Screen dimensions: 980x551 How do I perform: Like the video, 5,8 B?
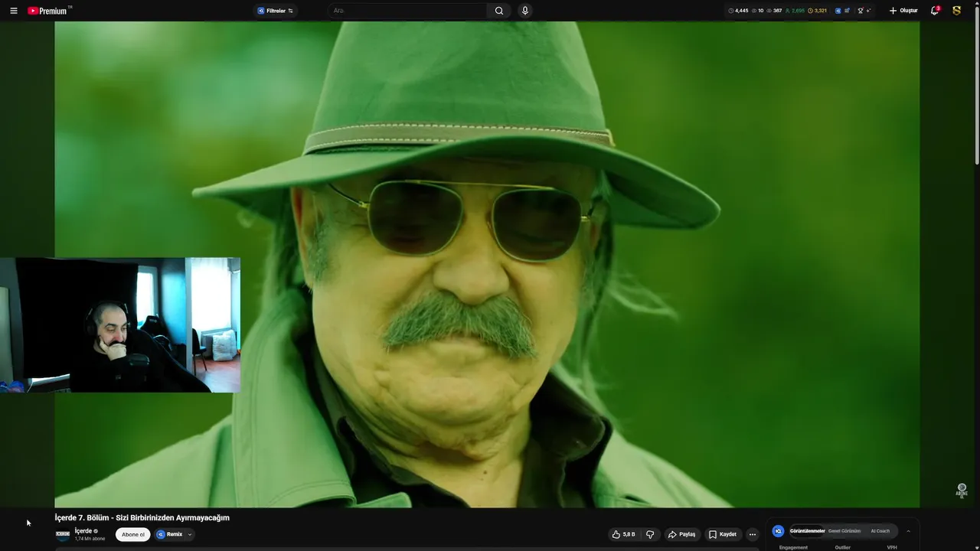[x=624, y=534]
